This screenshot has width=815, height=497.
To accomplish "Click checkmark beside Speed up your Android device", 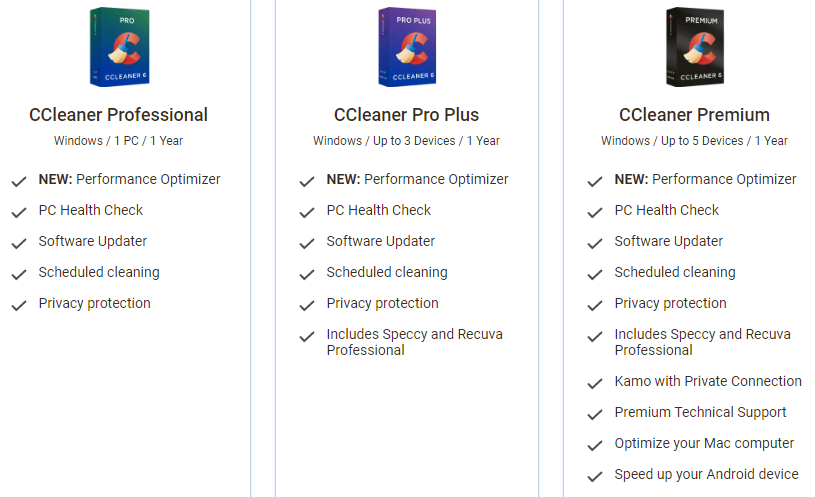I will 595,476.
